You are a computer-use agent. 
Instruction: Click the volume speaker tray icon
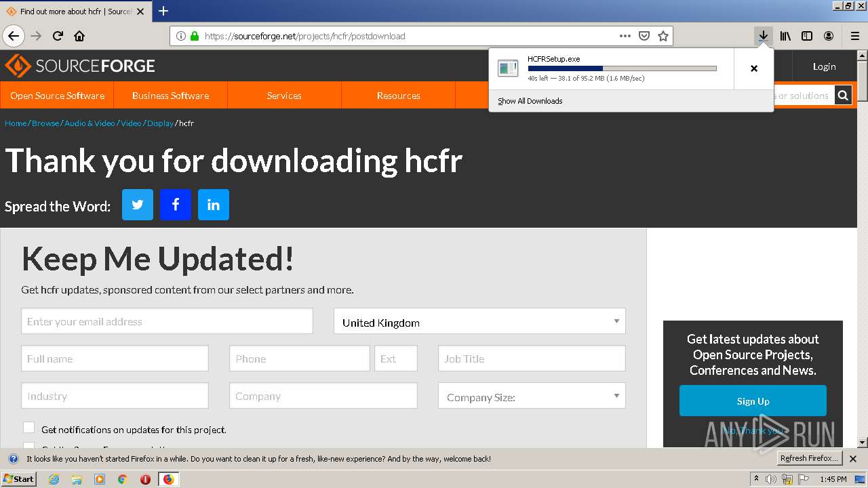(x=771, y=479)
